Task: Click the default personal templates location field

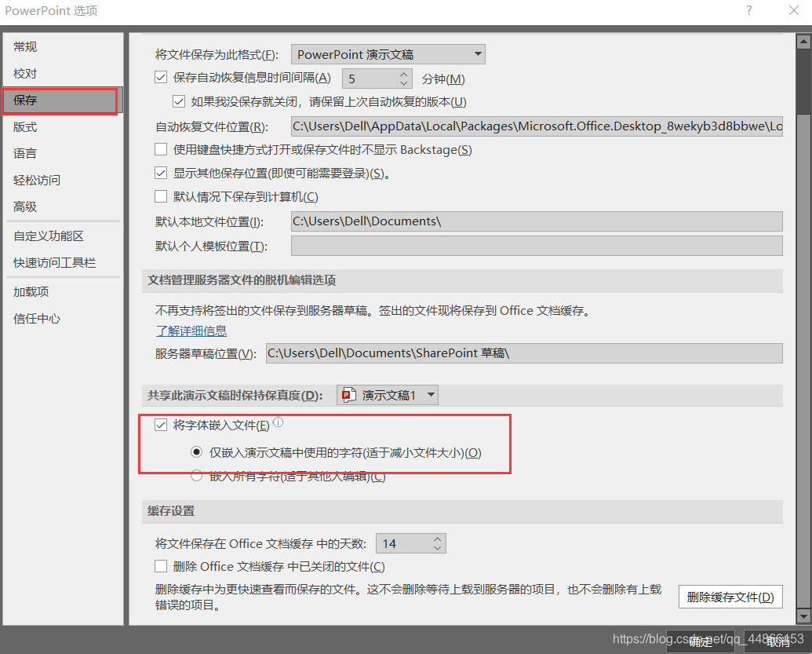Action: click(x=537, y=246)
